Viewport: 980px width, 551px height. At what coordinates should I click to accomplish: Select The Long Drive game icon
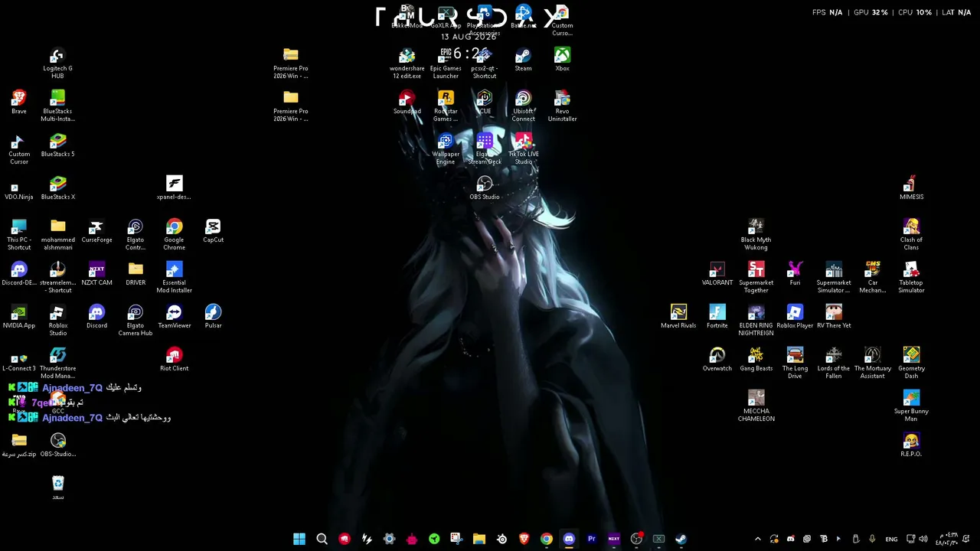coord(795,364)
